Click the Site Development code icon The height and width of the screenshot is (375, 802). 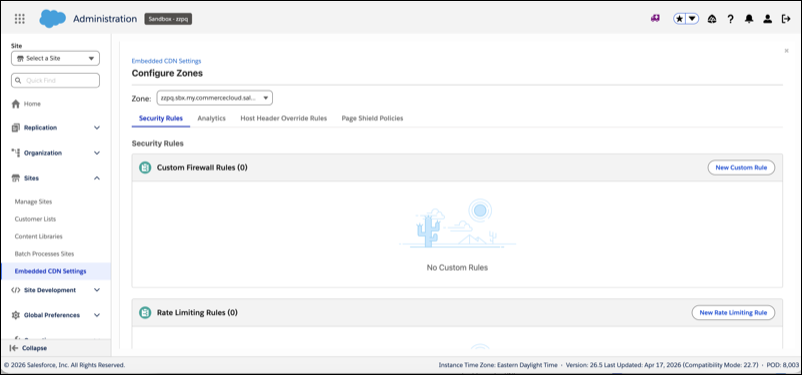coord(15,290)
